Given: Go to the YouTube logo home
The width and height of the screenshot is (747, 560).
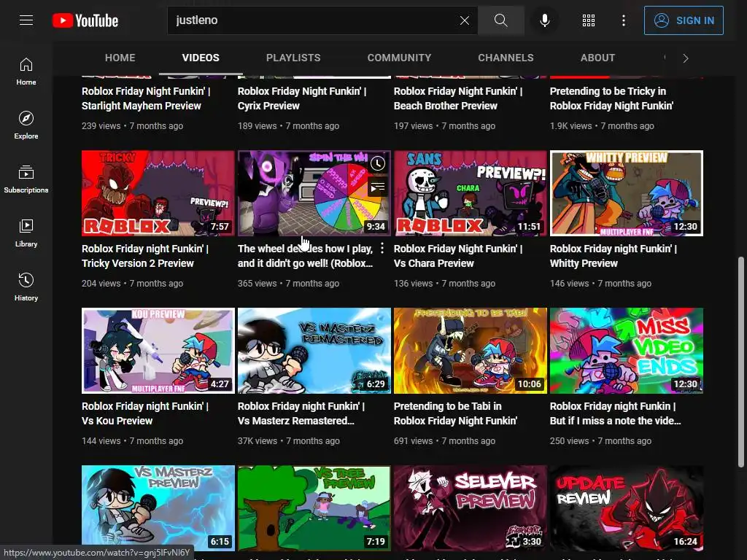Looking at the screenshot, I should point(85,20).
